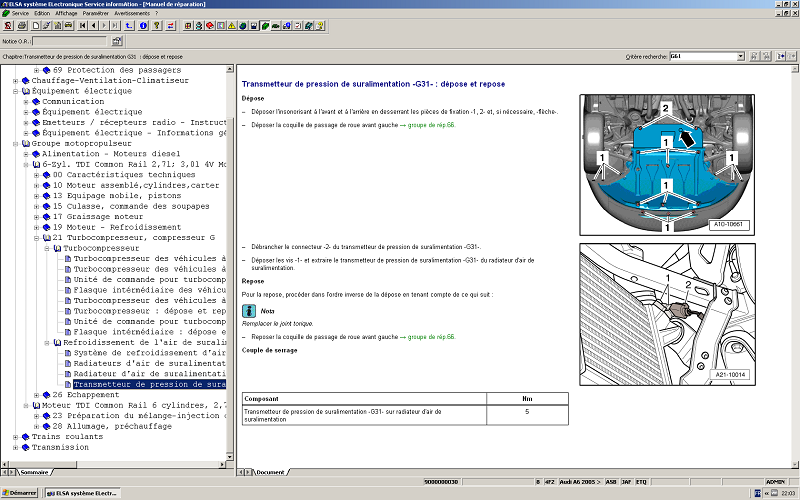Click the yellow warning triangle toolbar icon
Viewport: 800px width, 500px height.
tap(232, 26)
